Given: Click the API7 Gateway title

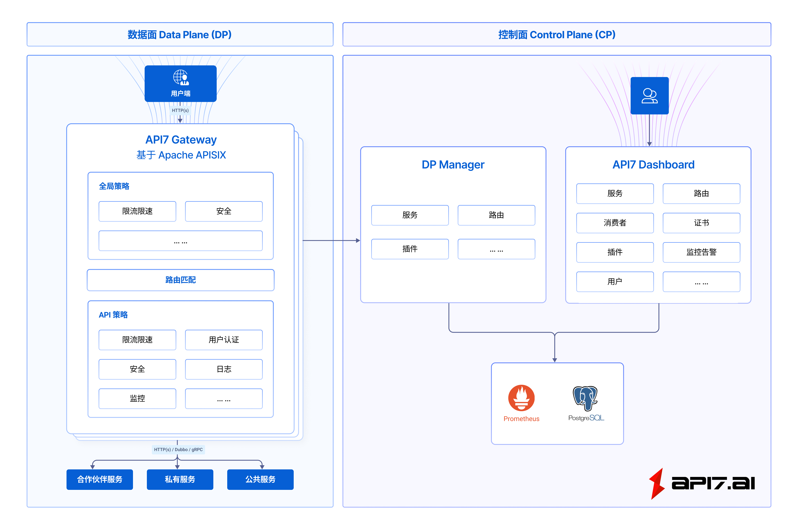Looking at the screenshot, I should click(x=181, y=140).
